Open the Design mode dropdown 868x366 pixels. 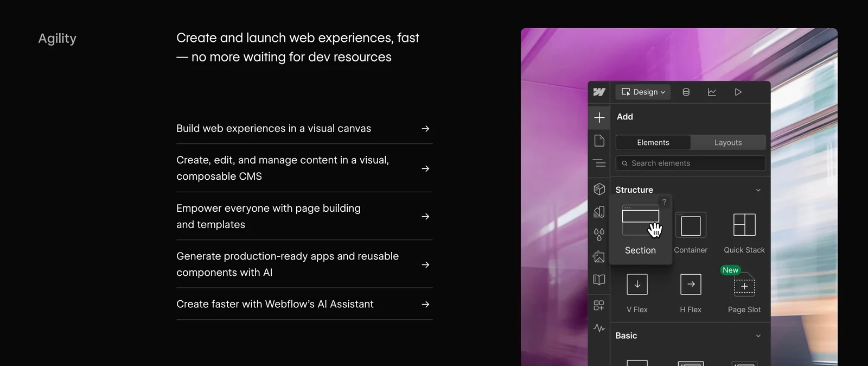pos(643,92)
